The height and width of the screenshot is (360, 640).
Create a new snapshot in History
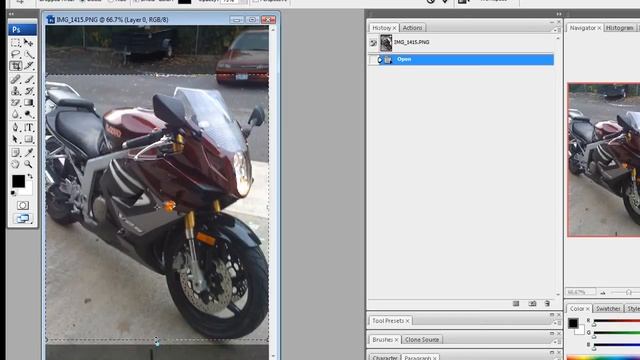pyautogui.click(x=532, y=304)
